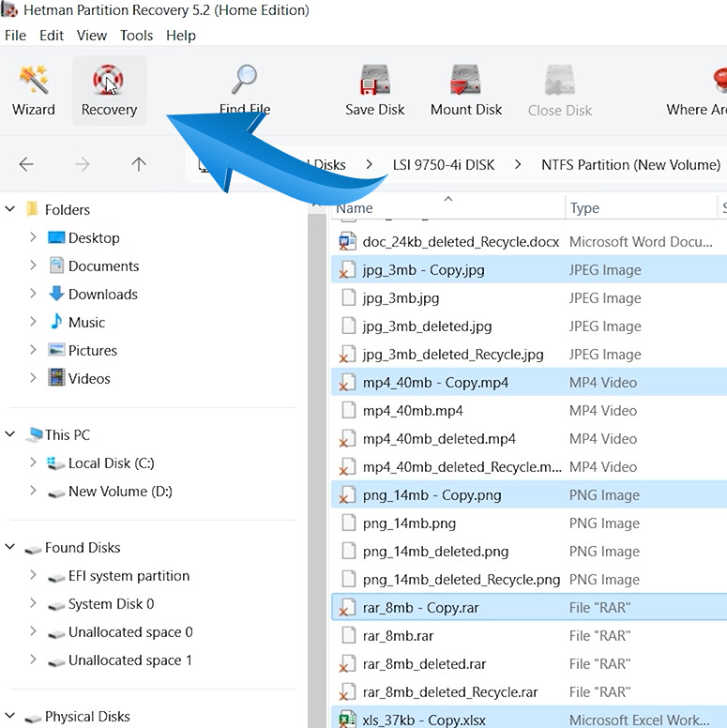Open Find File magnifier tool
This screenshot has width=727, height=728.
click(x=245, y=91)
